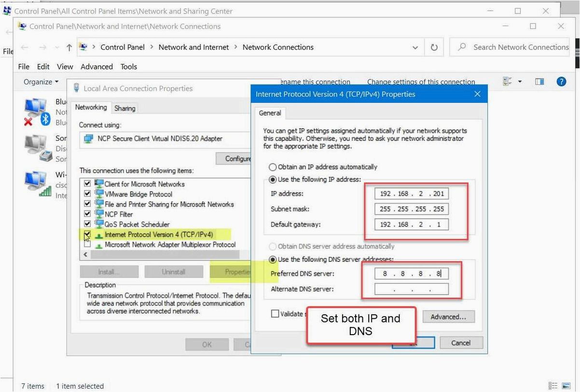Open the view options dropdown arrow
Viewport: 580px width, 392px height.
(x=520, y=82)
